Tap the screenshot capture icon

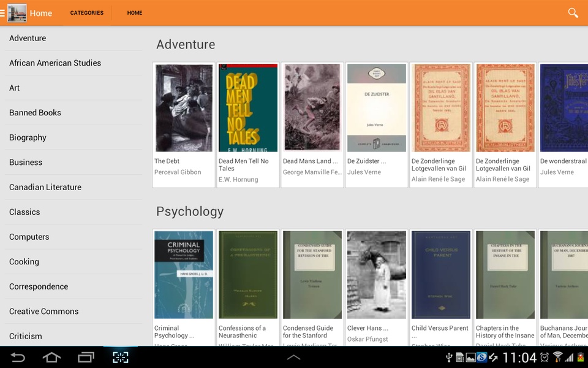click(x=121, y=357)
